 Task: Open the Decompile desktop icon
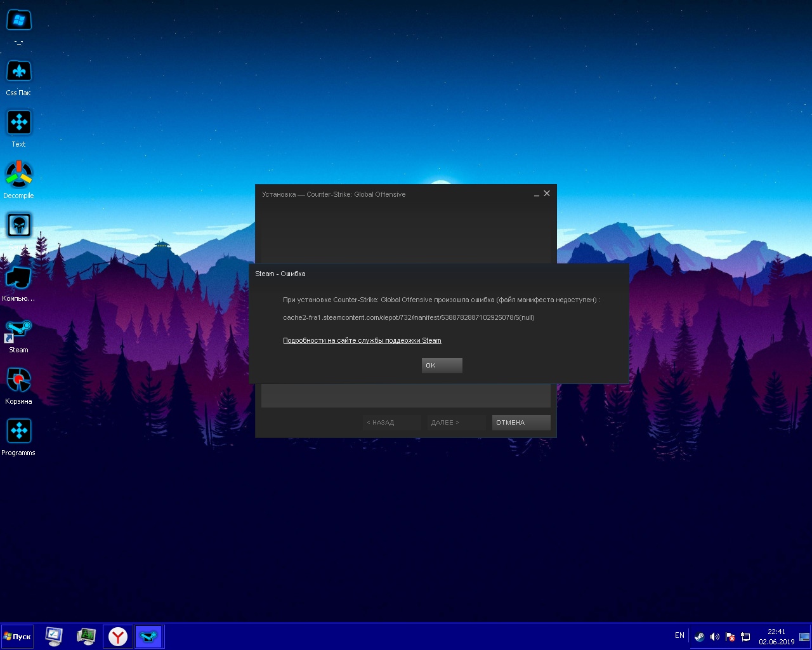tap(18, 180)
